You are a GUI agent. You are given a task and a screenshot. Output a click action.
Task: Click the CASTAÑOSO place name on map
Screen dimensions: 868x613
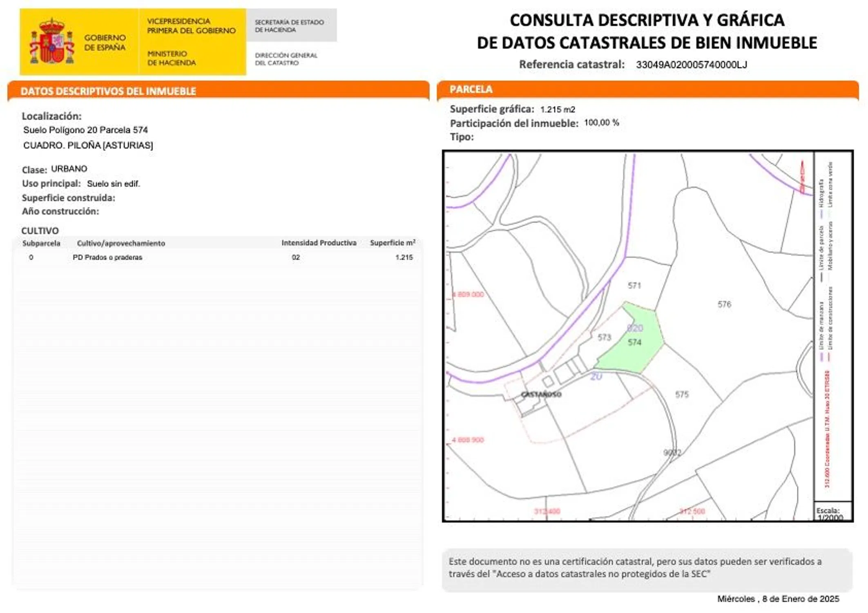pyautogui.click(x=541, y=394)
